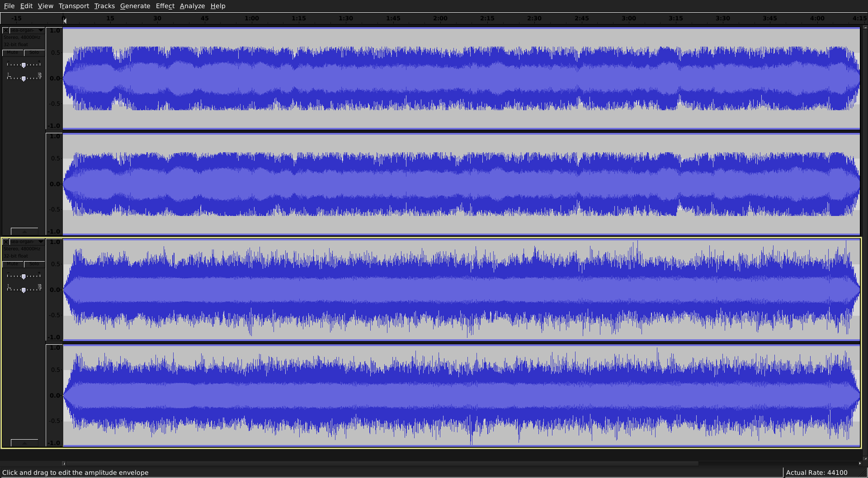The width and height of the screenshot is (868, 478).
Task: Click the first track's left channel waveform
Action: point(461,78)
